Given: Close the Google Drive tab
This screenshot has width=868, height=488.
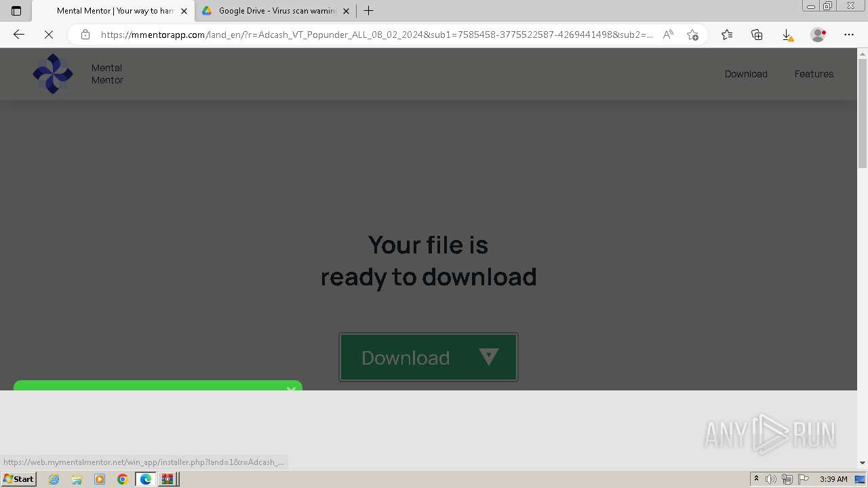Looking at the screenshot, I should click(x=346, y=11).
